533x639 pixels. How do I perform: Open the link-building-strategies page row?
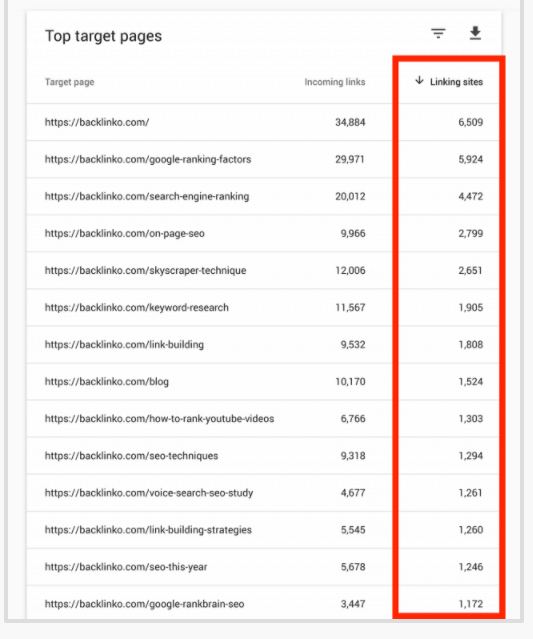(264, 530)
